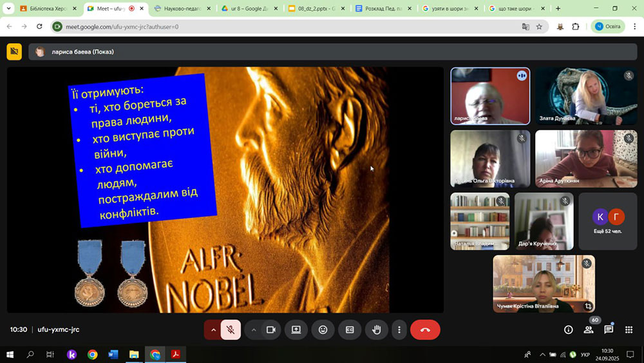Image resolution: width=644 pixels, height=363 pixels.
Task: Raise your hand in the meeting
Action: (377, 329)
